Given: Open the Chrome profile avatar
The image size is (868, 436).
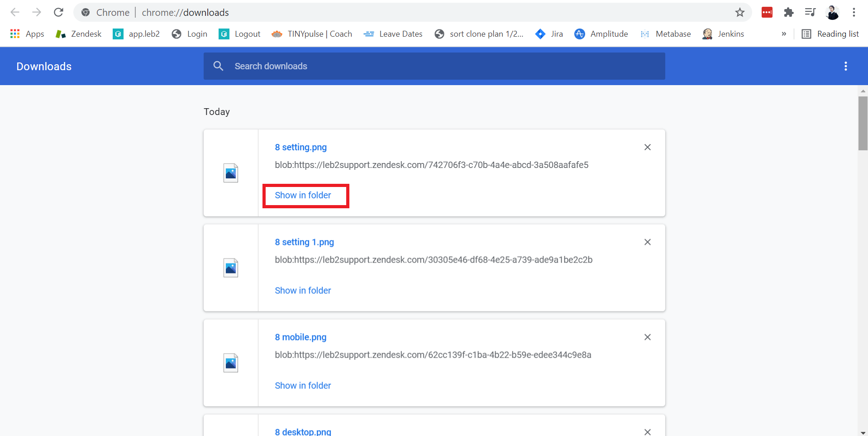Looking at the screenshot, I should pos(832,12).
